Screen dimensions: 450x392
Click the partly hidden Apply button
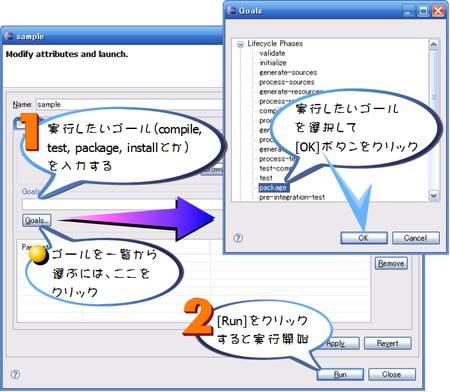tap(340, 343)
